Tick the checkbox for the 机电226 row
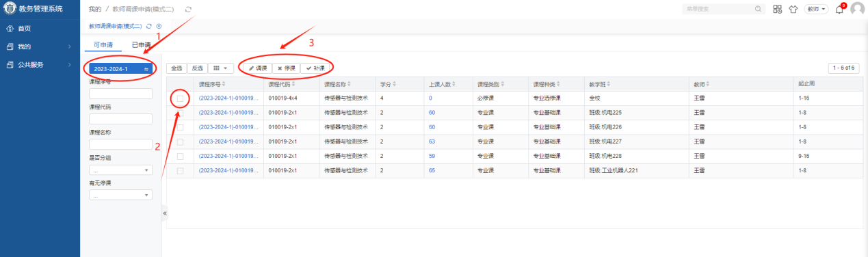 click(181, 127)
